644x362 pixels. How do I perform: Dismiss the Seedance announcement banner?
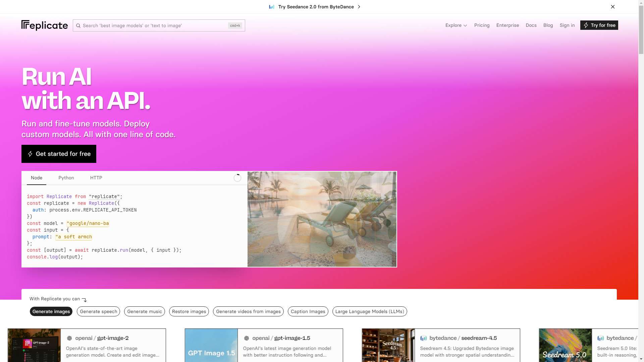(x=613, y=7)
